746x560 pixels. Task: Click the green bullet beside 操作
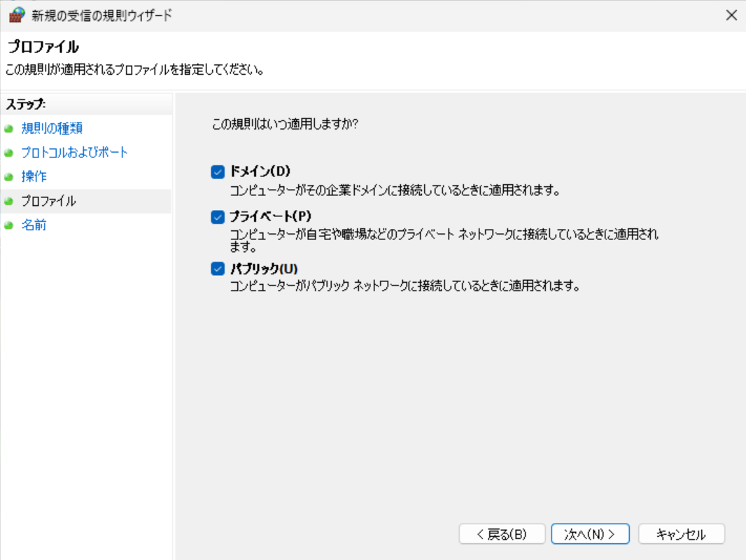[x=8, y=177]
